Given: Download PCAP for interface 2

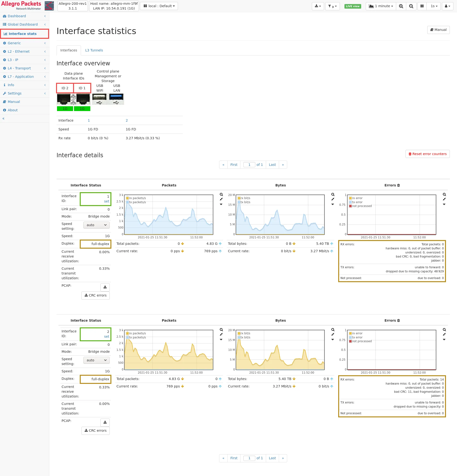Looking at the screenshot, I should pyautogui.click(x=105, y=422).
